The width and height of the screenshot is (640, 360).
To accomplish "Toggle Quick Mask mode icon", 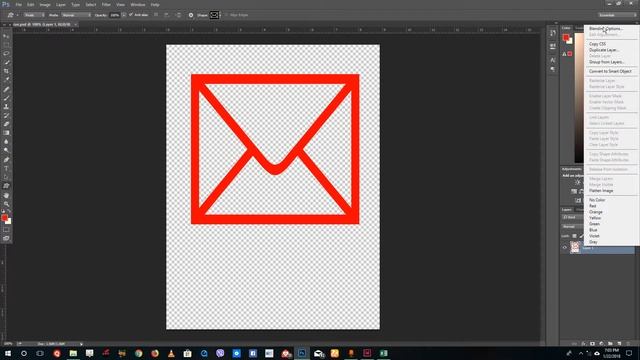I will (x=6, y=230).
